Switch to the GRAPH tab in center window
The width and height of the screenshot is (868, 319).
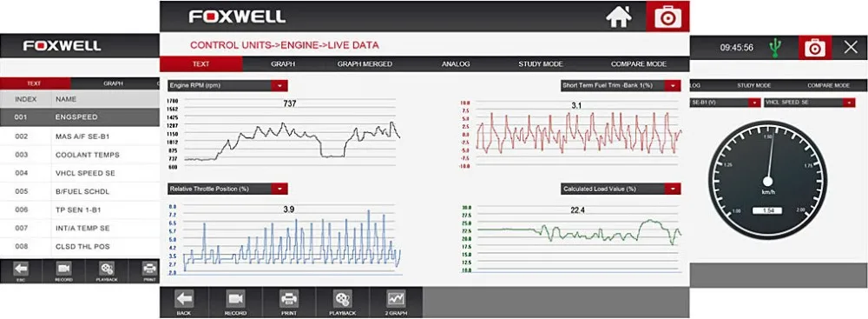point(283,63)
